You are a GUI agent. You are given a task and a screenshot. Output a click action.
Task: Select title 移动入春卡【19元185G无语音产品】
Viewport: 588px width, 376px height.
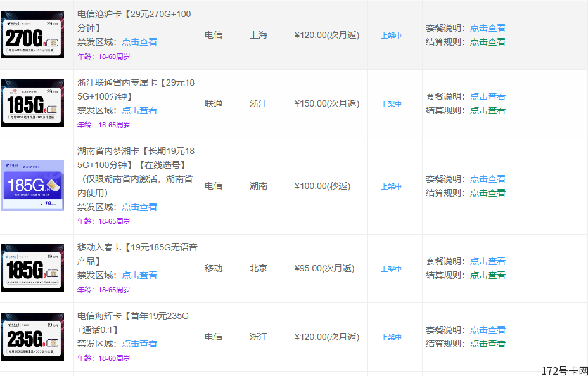click(x=137, y=254)
